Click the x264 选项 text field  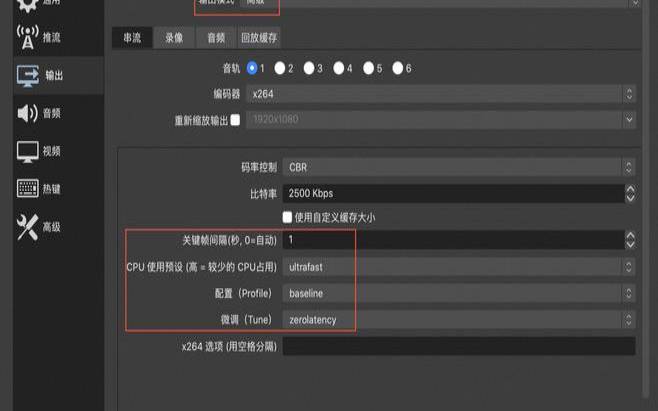click(459, 346)
